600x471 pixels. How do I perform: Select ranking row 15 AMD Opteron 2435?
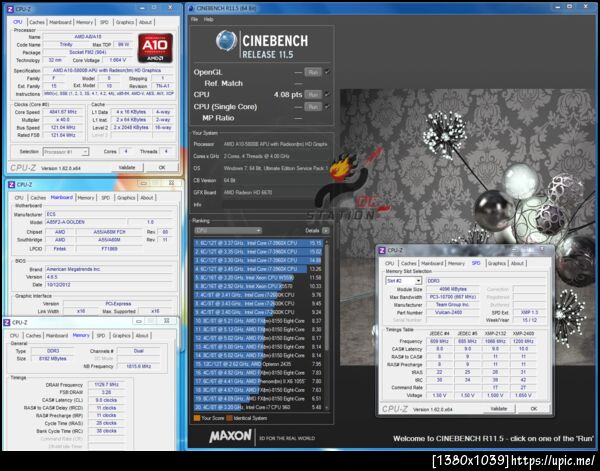point(259,364)
